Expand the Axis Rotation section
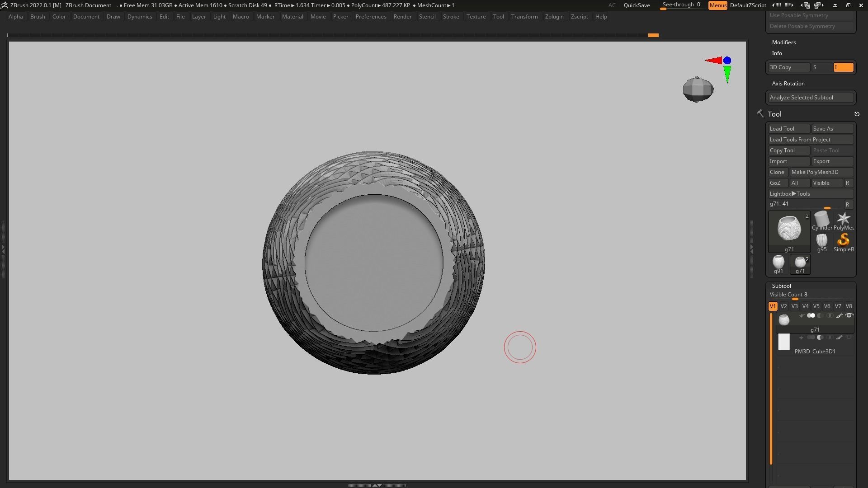The width and height of the screenshot is (868, 488). (788, 84)
